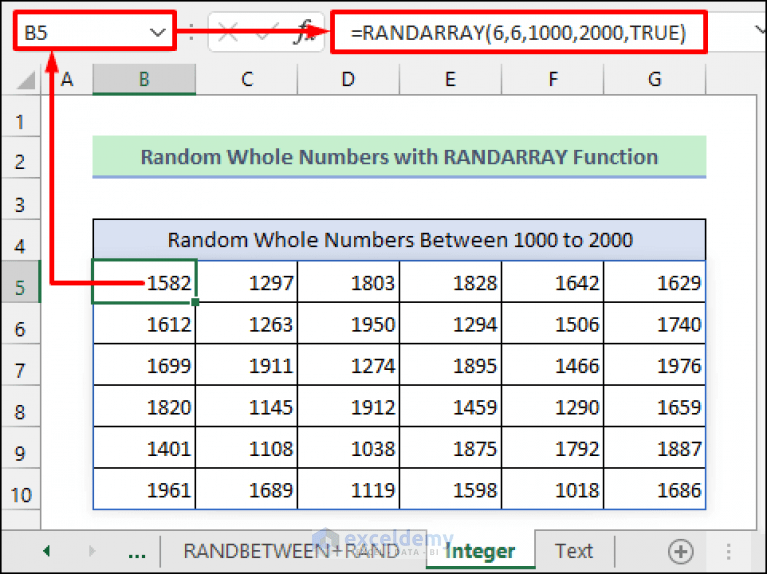Select row 2 header
The image size is (767, 574).
(x=20, y=157)
